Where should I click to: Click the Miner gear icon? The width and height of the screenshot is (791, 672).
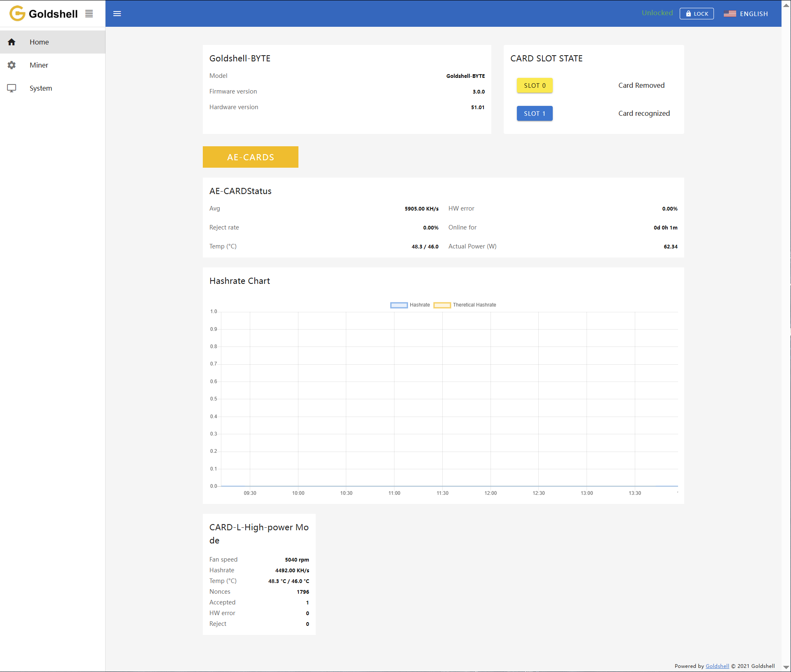coord(12,65)
